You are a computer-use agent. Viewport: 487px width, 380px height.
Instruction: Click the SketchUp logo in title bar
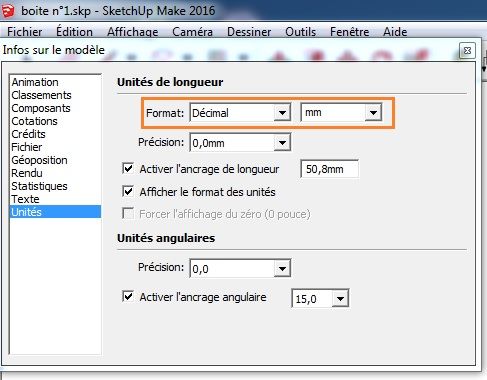(8, 10)
